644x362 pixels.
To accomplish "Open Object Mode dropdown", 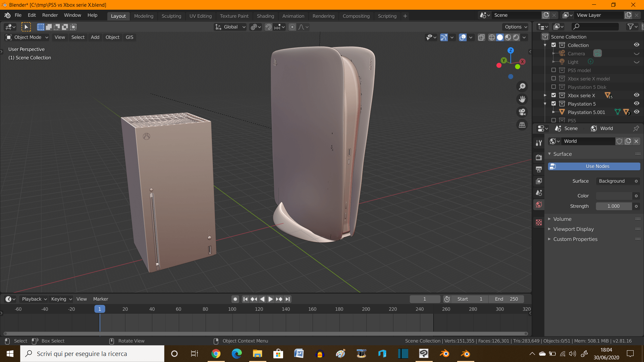I will coord(27,37).
